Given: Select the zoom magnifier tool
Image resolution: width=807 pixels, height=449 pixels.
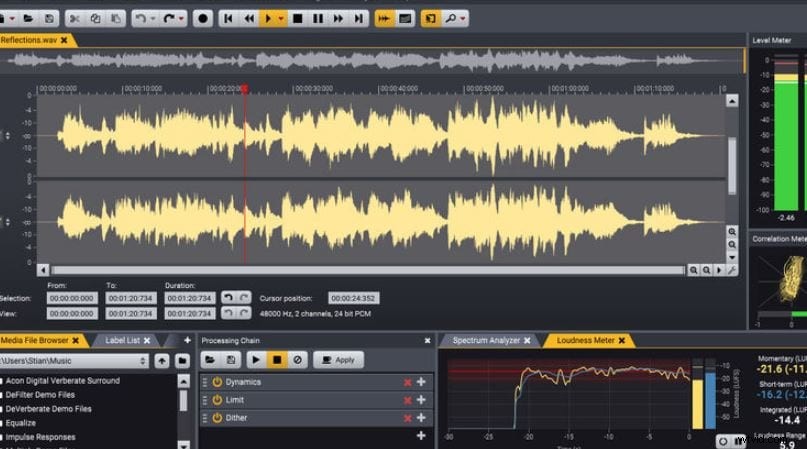Looking at the screenshot, I should point(450,19).
